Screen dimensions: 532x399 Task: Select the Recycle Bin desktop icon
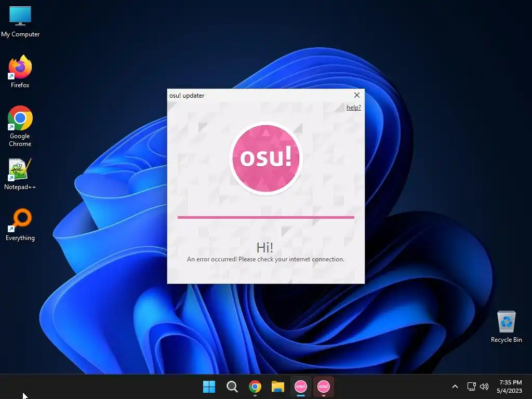click(x=506, y=327)
